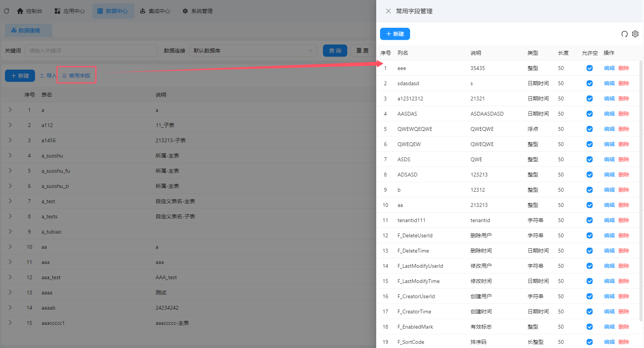This screenshot has width=644, height=348.
Task: Click 新建 in 常用字段管理 panel
Action: coord(395,34)
